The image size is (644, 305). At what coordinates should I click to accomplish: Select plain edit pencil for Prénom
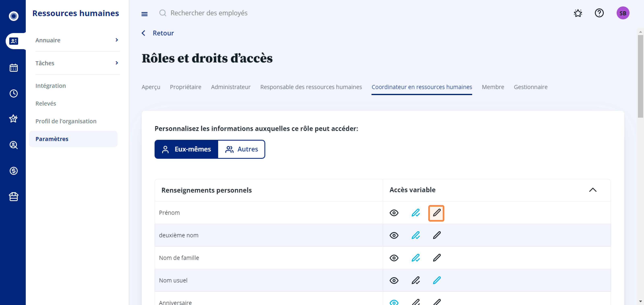click(x=436, y=213)
